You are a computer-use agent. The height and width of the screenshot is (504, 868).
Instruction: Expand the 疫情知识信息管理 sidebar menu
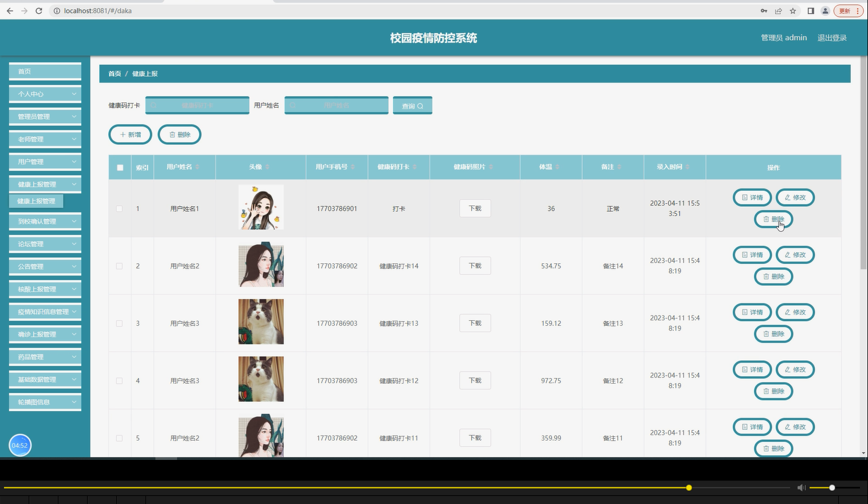[45, 312]
